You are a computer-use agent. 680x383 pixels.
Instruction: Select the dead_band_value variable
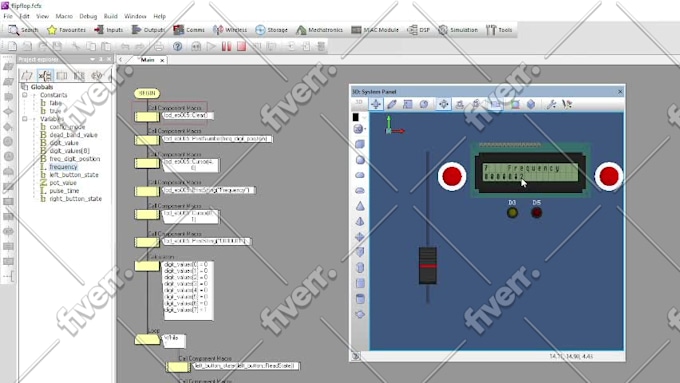(73, 135)
